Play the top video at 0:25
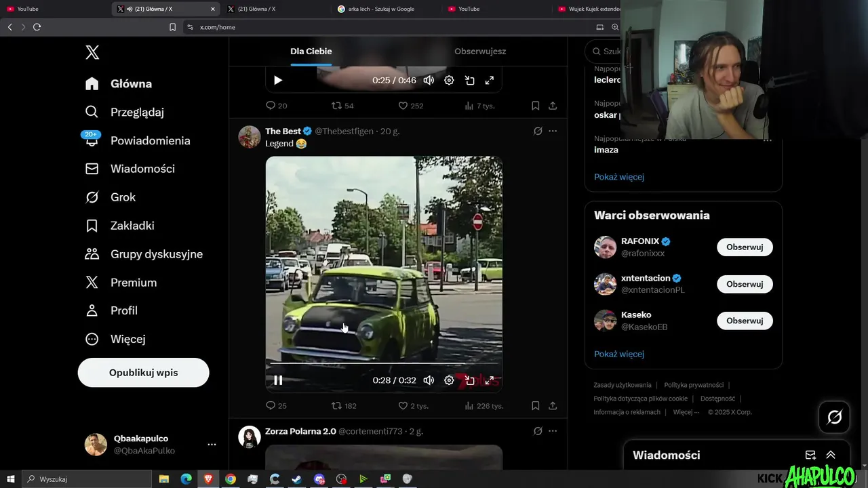This screenshot has height=488, width=868. [x=278, y=80]
